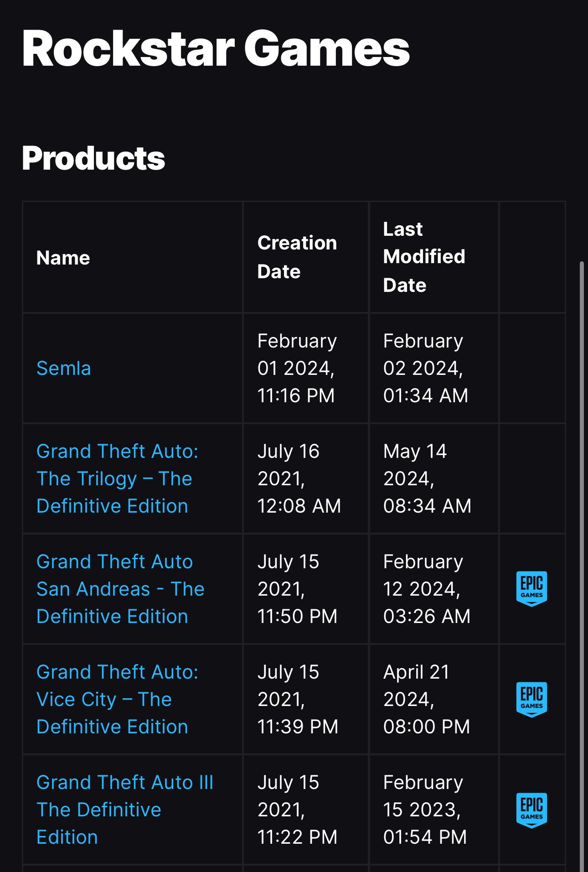This screenshot has width=588, height=872.
Task: Click San Andreas modified date February 12 2024
Action: pos(427,589)
